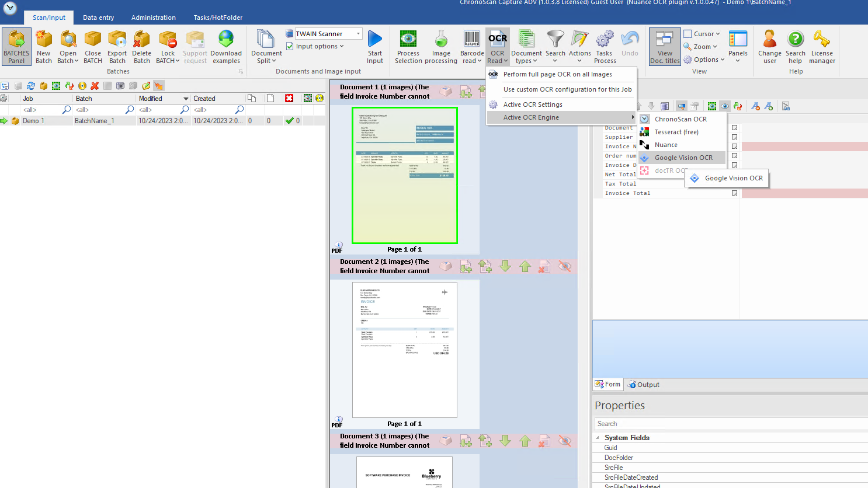Select Tesseract (free) OCR engine
This screenshot has width=868, height=488.
676,132
